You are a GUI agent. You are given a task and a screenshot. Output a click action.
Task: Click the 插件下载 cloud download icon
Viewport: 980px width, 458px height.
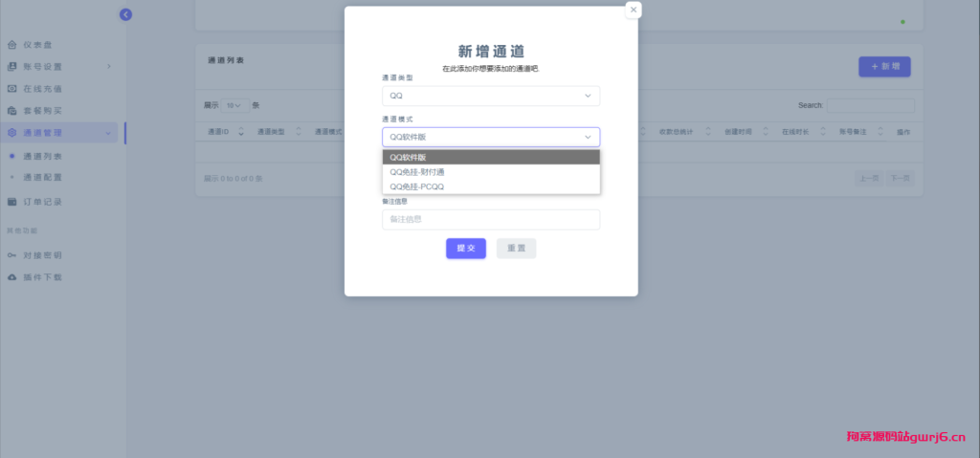click(11, 276)
